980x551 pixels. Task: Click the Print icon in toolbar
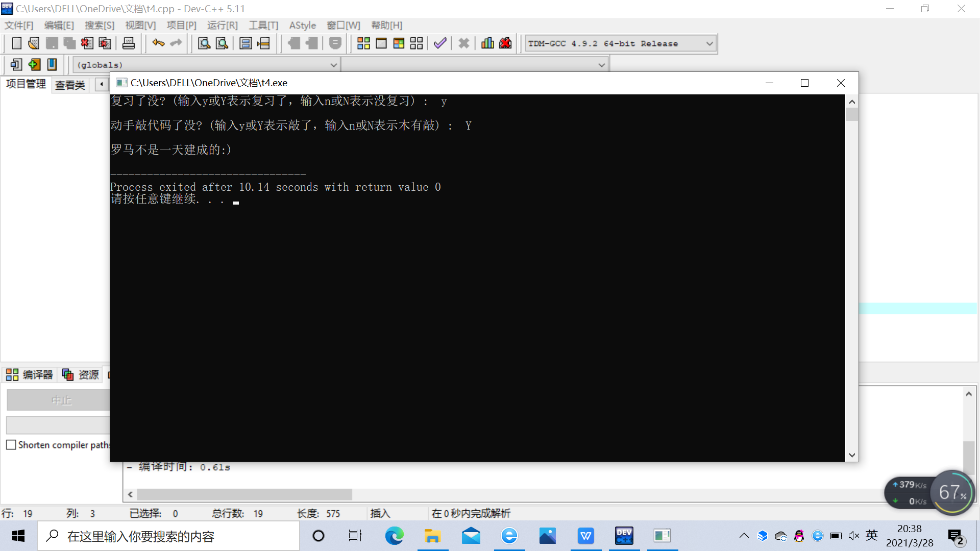tap(129, 43)
